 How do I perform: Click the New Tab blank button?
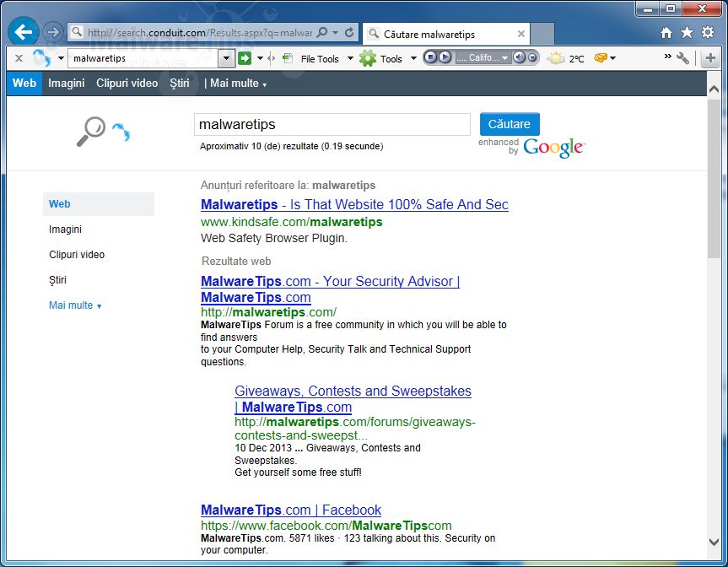coord(542,34)
